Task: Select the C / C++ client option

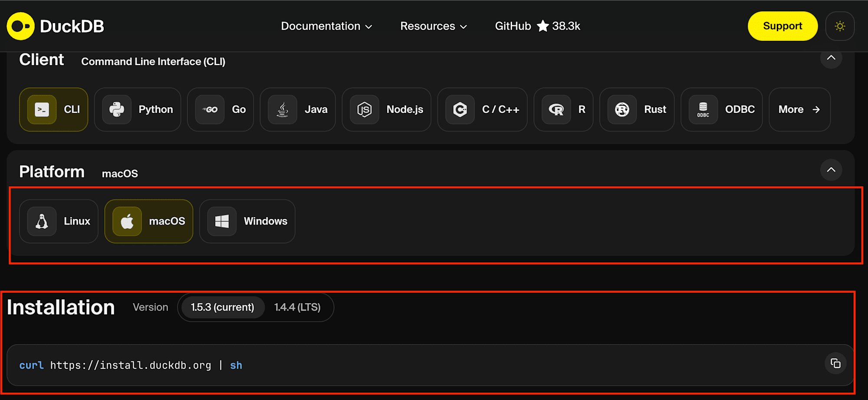Action: [483, 109]
